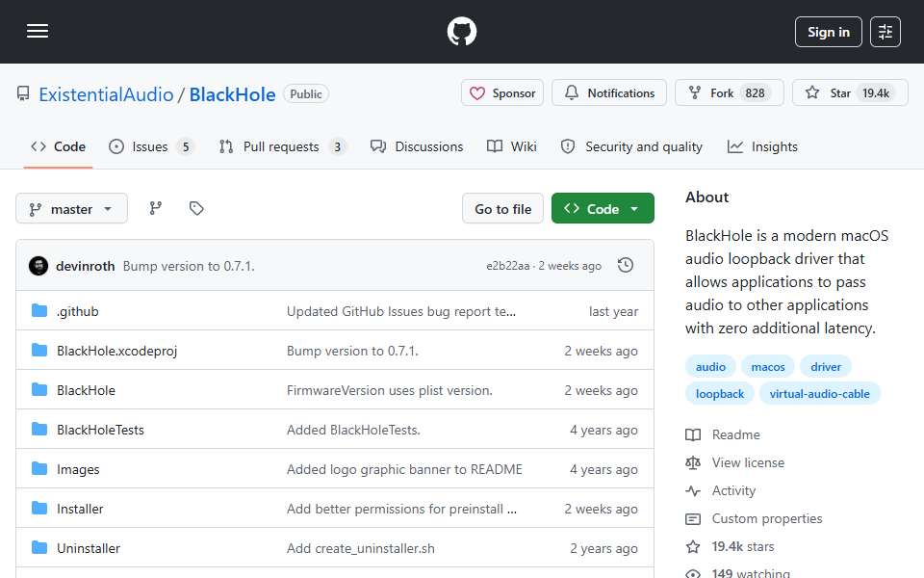View commit history clock icon
Viewport: 924px width, 578px height.
click(626, 266)
